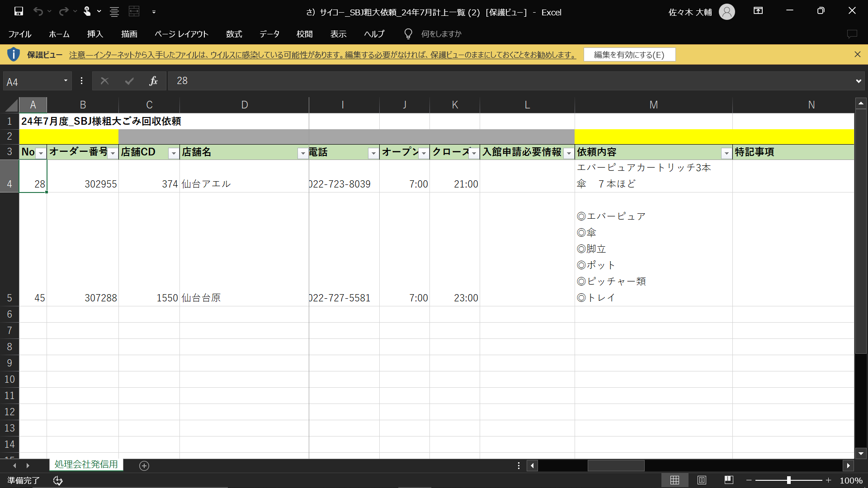868x488 pixels.
Task: Open the 店舗名 column filter dropdown
Action: coord(303,154)
